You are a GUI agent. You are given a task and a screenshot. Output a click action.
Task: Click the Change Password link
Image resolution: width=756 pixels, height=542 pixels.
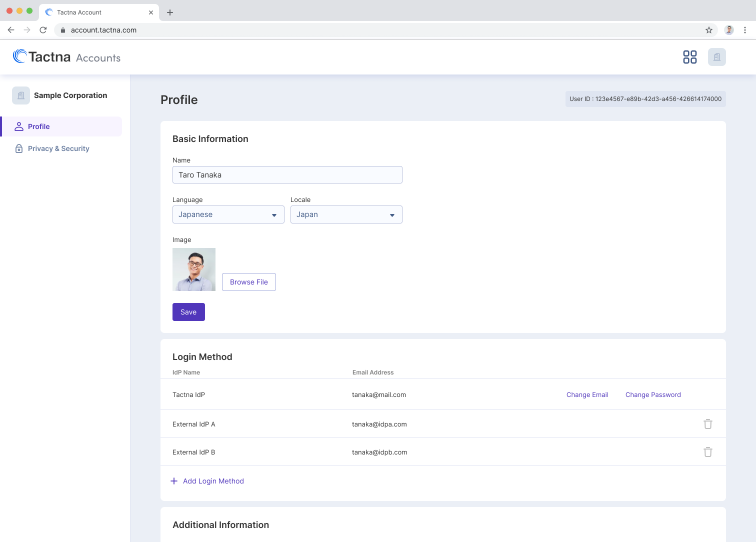(x=653, y=394)
